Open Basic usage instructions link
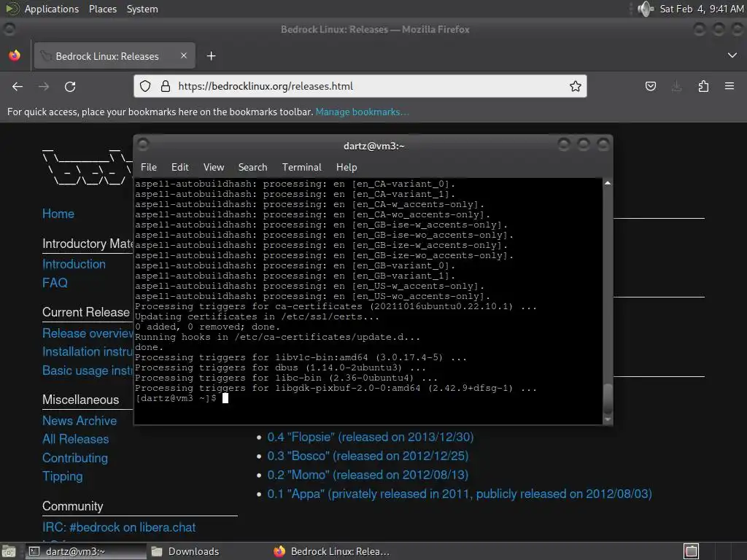Viewport: 747px width, 560px height. tap(88, 370)
